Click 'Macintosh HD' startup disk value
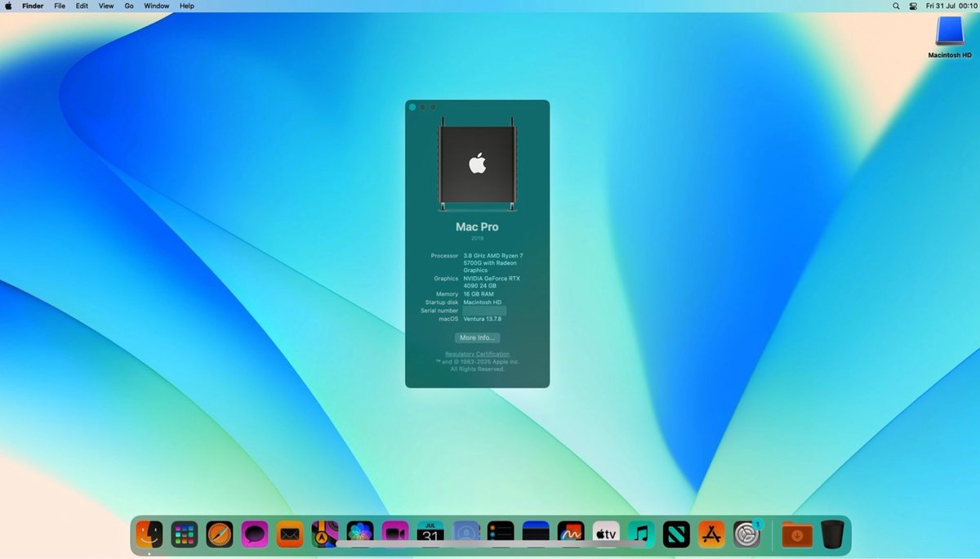 [483, 302]
